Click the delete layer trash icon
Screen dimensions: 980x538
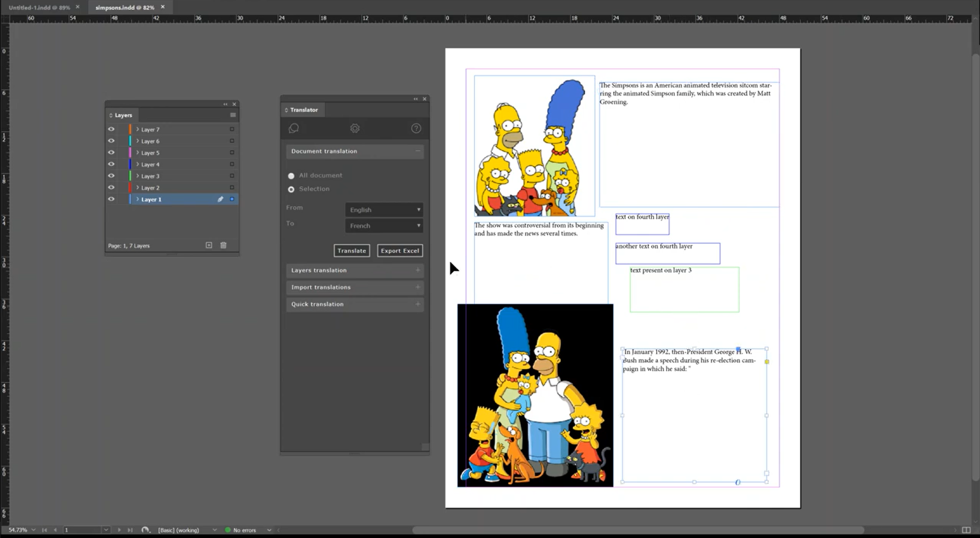point(223,245)
